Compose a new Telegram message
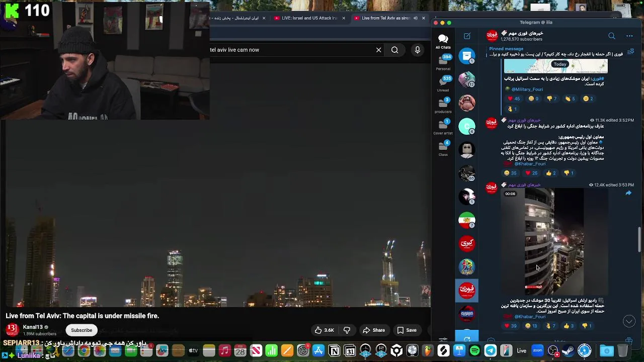644x362 pixels. pyautogui.click(x=467, y=36)
